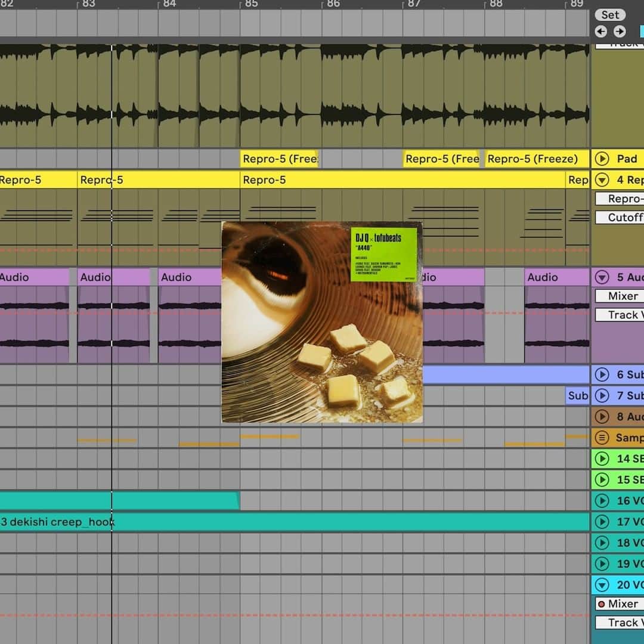Click bar 85 marker on timeline ruler
Image resolution: width=644 pixels, height=644 pixels.
tap(251, 4)
